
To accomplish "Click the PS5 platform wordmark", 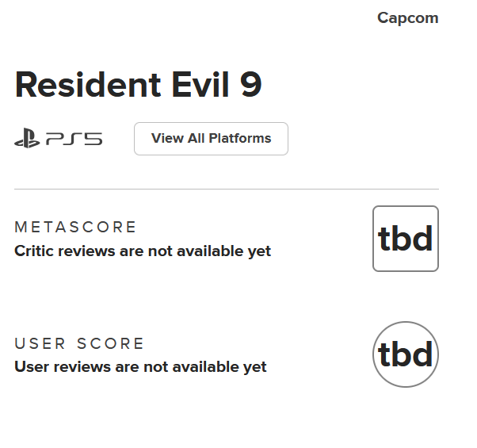I will pos(74,140).
